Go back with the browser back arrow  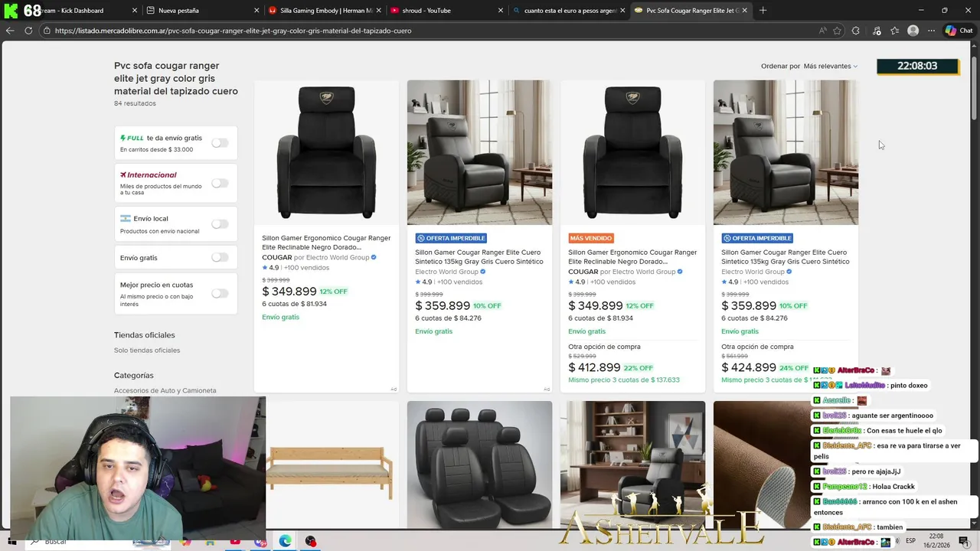[x=10, y=31]
